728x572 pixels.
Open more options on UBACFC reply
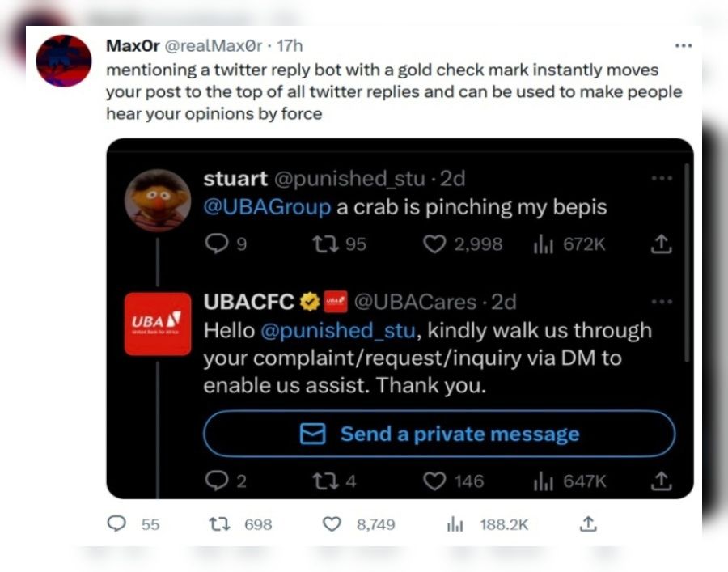coord(662,302)
